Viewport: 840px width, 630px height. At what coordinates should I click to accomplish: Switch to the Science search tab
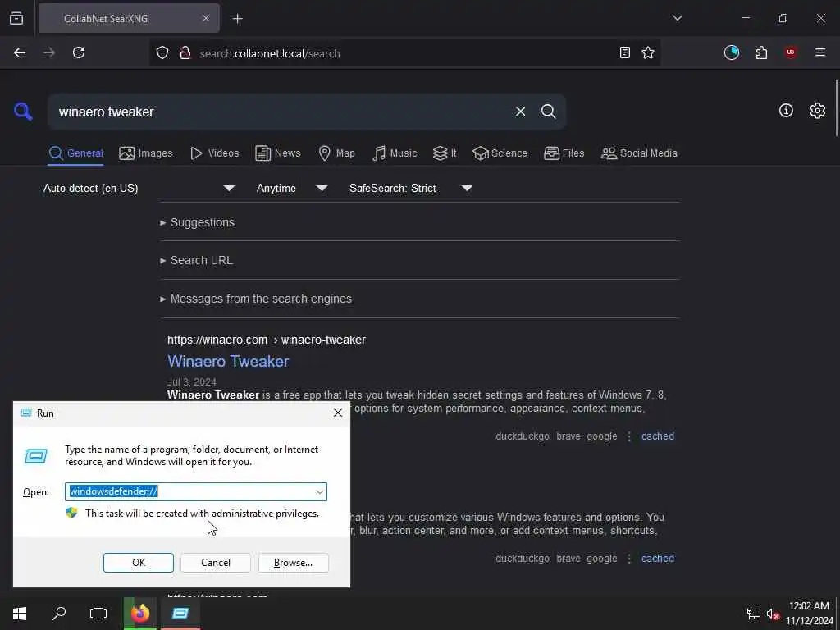point(500,153)
